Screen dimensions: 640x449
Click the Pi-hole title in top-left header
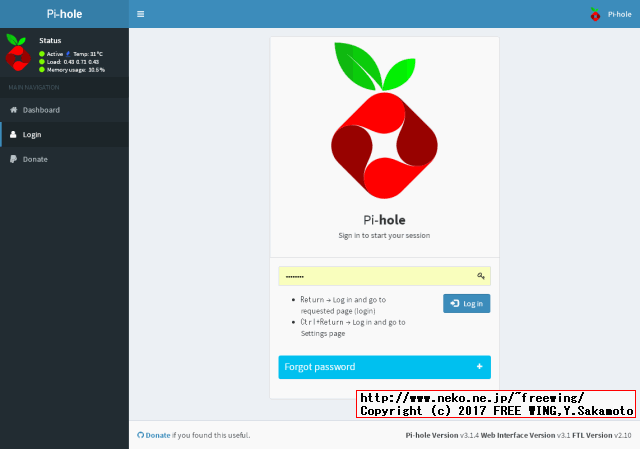[64, 14]
